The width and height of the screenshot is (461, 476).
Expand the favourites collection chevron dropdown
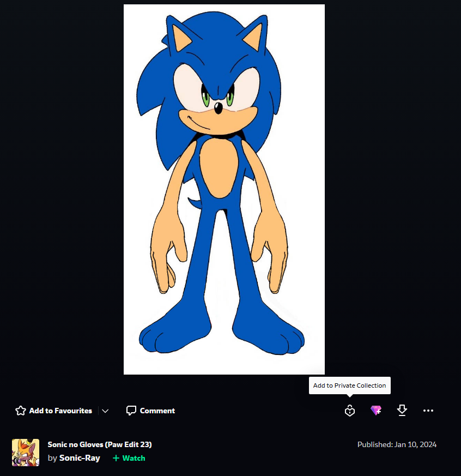pyautogui.click(x=105, y=411)
